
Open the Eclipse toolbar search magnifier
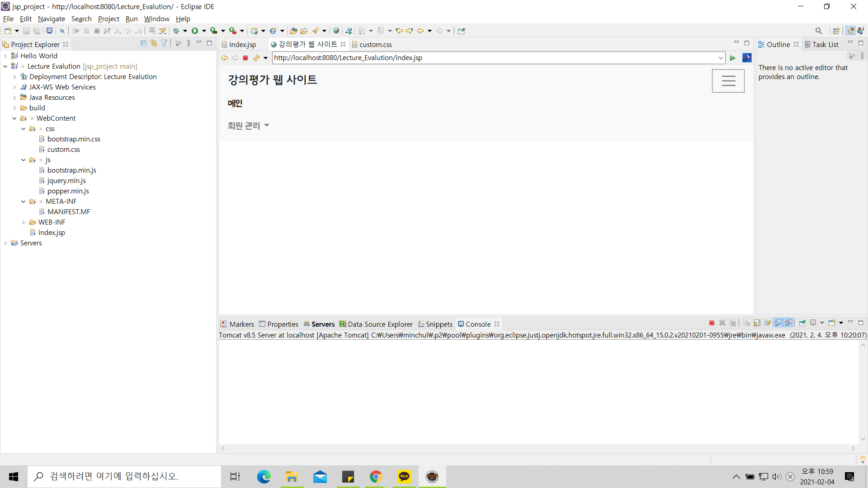819,31
